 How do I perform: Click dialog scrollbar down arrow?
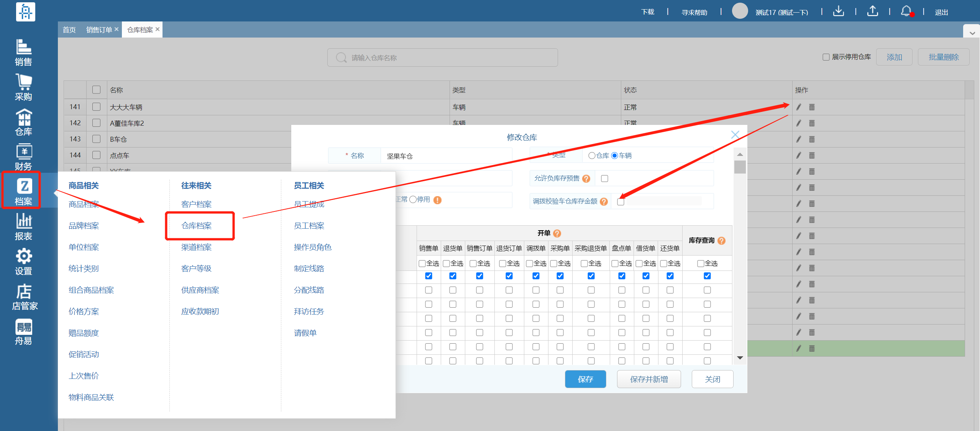tap(740, 358)
